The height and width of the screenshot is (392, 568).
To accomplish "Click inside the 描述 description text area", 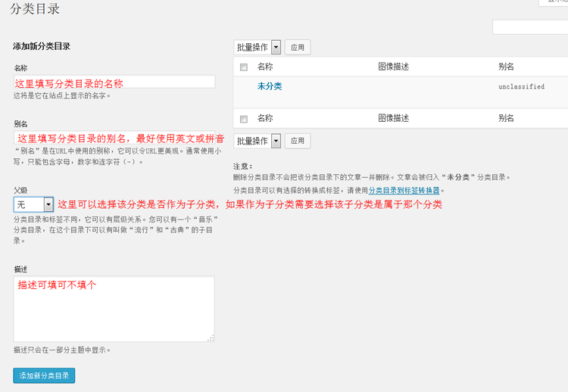I will [114, 309].
